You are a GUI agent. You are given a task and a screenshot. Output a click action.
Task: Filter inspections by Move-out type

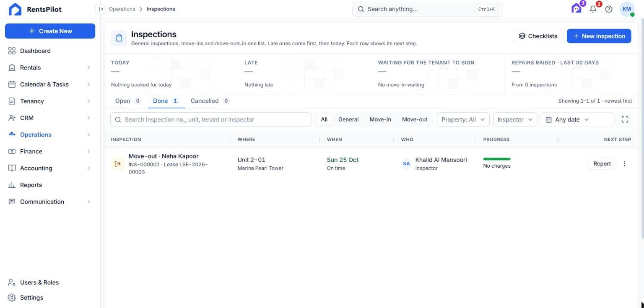pyautogui.click(x=415, y=119)
